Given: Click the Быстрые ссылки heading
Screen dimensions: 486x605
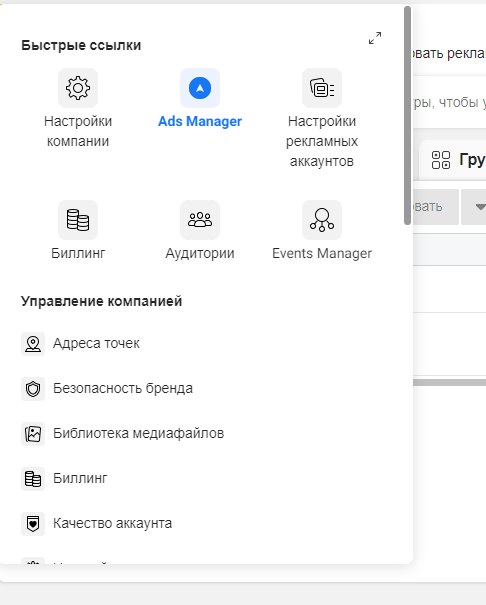Looking at the screenshot, I should pos(81,46).
